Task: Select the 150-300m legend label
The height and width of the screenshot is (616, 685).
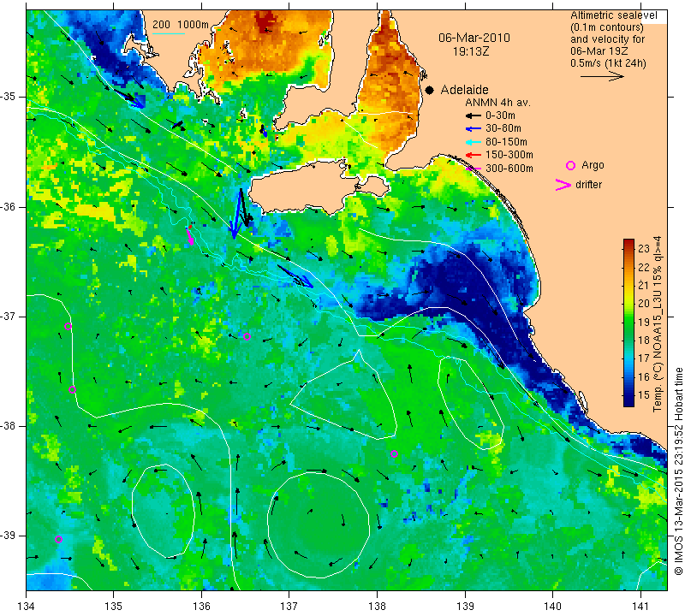Action: pos(509,155)
